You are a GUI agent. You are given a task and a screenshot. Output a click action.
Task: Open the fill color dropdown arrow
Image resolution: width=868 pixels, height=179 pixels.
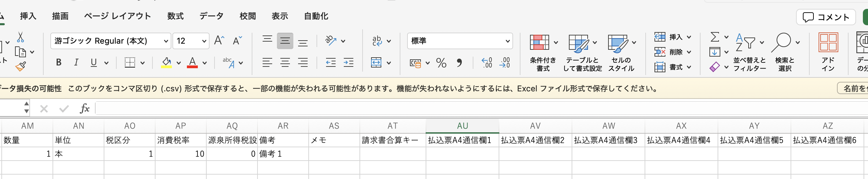click(178, 63)
